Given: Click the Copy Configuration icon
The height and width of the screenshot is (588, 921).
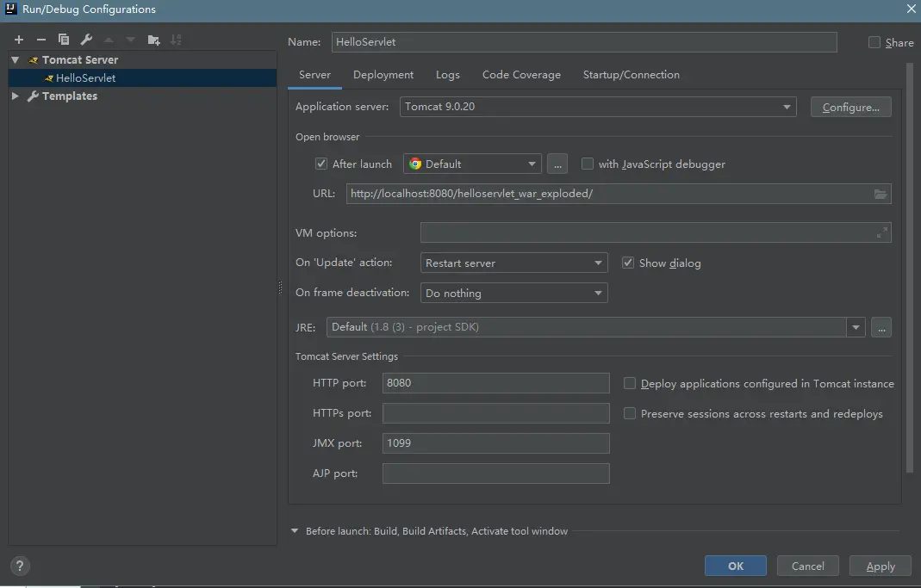Looking at the screenshot, I should click(x=64, y=40).
